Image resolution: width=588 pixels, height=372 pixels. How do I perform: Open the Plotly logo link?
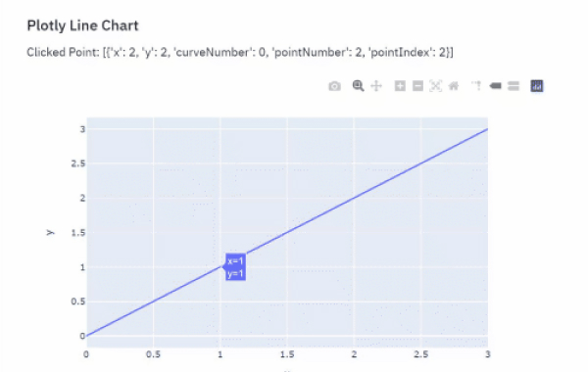pyautogui.click(x=537, y=86)
